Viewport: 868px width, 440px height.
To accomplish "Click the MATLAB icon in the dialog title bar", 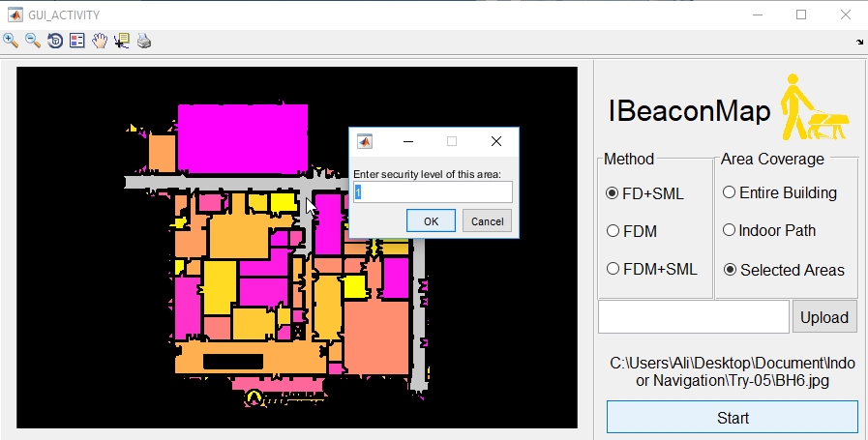I will (x=364, y=142).
